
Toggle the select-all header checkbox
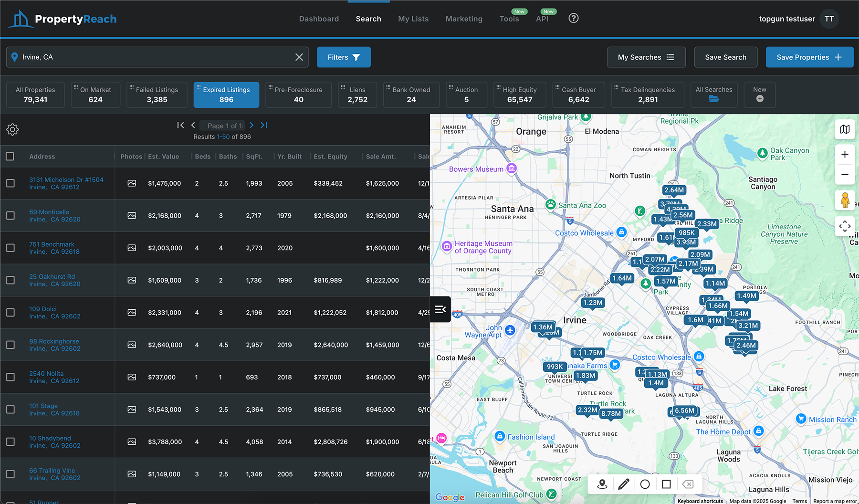[x=10, y=157]
